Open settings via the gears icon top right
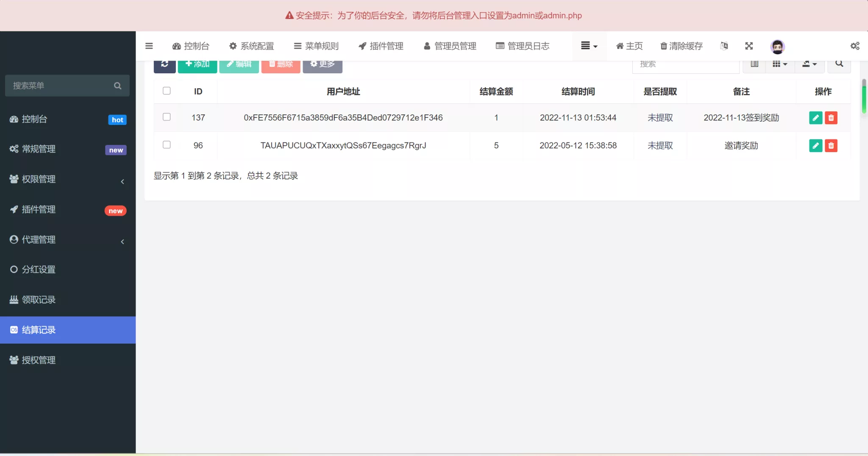The image size is (868, 456). [x=855, y=46]
